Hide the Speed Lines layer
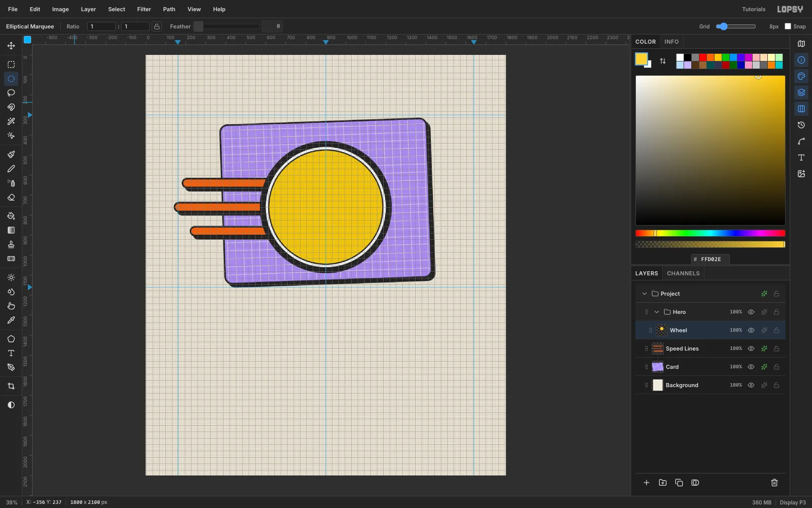 tap(751, 348)
